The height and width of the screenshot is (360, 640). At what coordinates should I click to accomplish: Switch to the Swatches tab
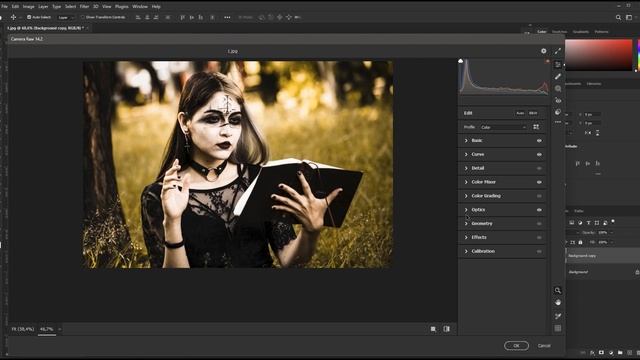[559, 31]
